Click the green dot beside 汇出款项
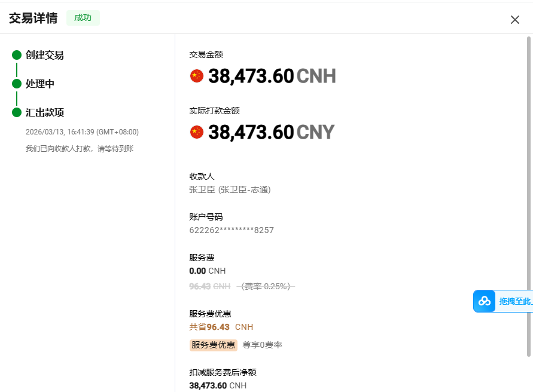This screenshot has width=533, height=392. click(17, 112)
